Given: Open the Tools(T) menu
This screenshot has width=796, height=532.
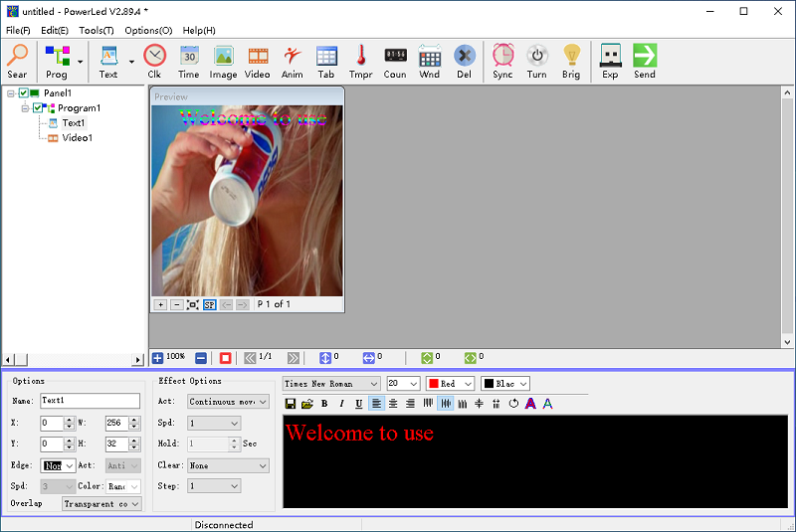Looking at the screenshot, I should pyautogui.click(x=97, y=31).
